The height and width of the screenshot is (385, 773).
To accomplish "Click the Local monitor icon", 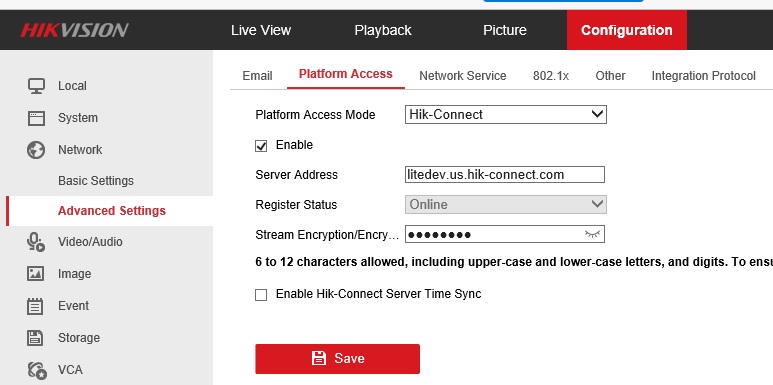I will (36, 86).
